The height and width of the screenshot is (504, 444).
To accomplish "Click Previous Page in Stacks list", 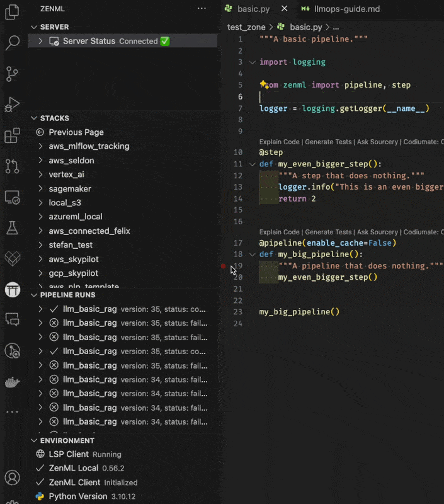I will tap(76, 132).
